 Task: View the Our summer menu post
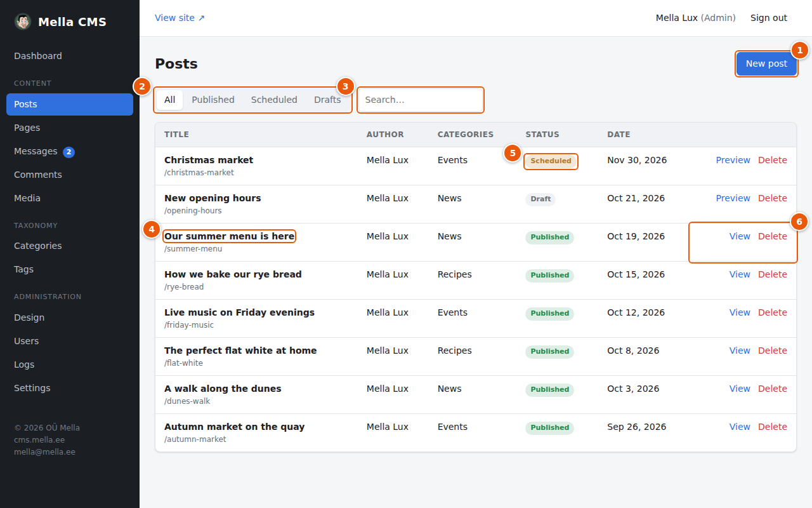coord(740,236)
